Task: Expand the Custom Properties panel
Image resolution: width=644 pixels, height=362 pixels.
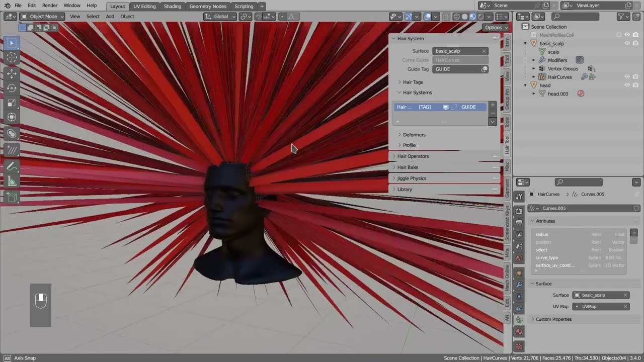Action: coord(584,319)
